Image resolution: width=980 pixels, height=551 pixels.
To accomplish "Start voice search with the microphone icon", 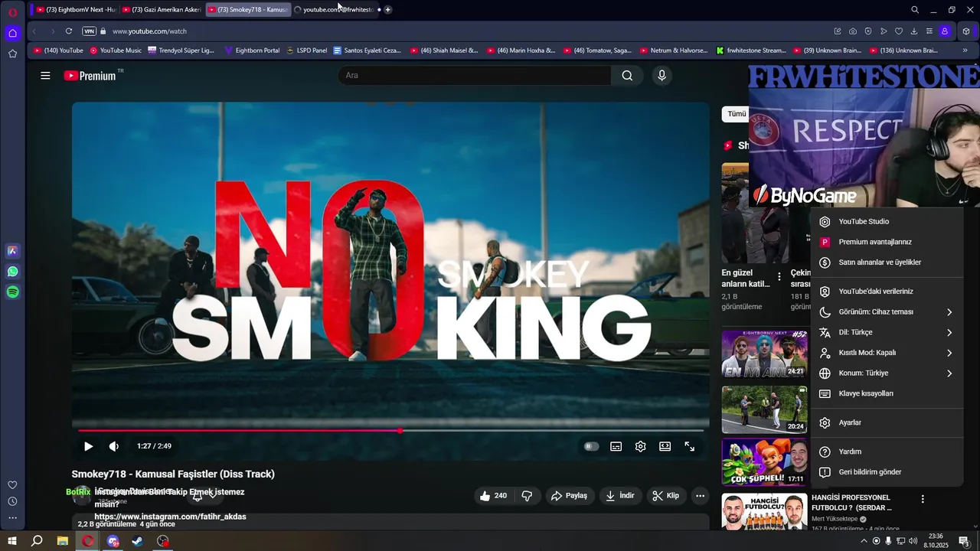I will [661, 75].
